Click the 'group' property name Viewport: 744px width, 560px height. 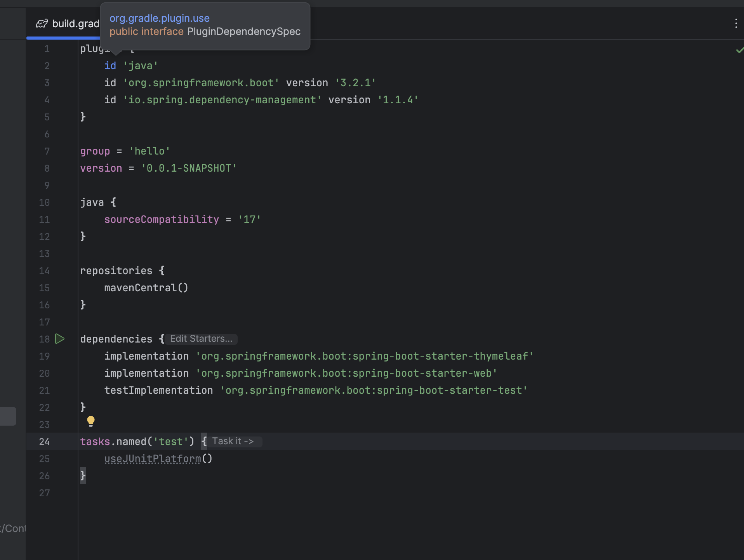[x=95, y=151]
